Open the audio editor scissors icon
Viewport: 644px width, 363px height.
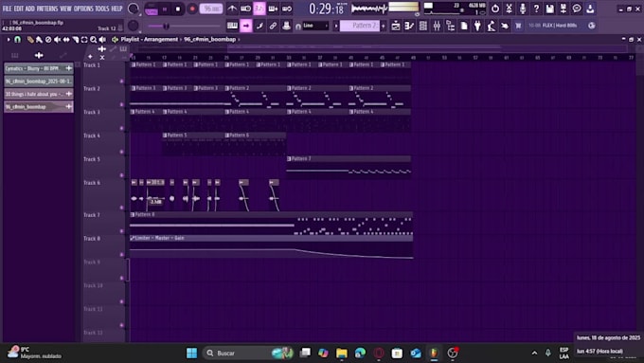(509, 9)
